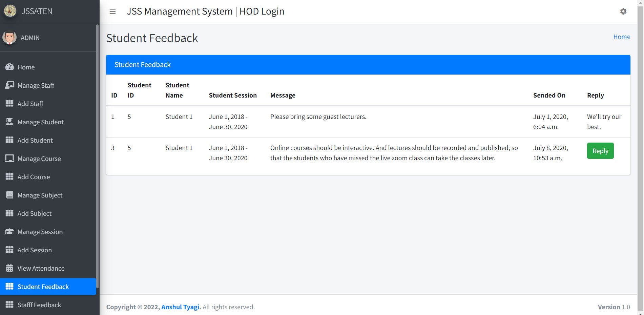Click the Manage Student person icon

click(9, 122)
